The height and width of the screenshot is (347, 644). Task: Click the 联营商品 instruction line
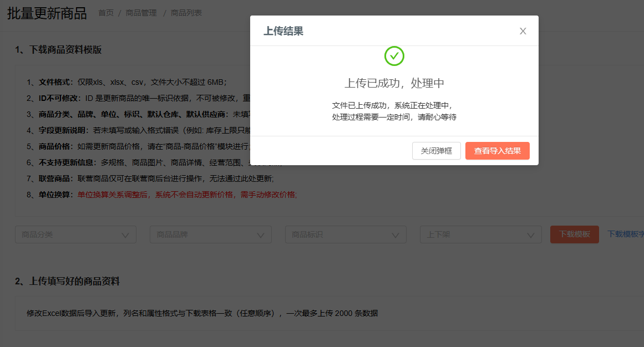click(150, 178)
